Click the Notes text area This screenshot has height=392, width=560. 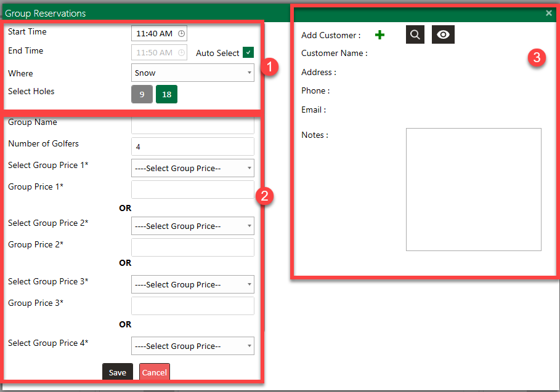[473, 189]
